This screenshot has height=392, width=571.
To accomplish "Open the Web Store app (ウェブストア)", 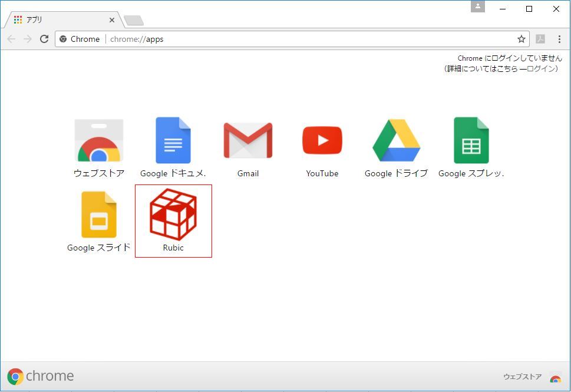I will (x=98, y=141).
